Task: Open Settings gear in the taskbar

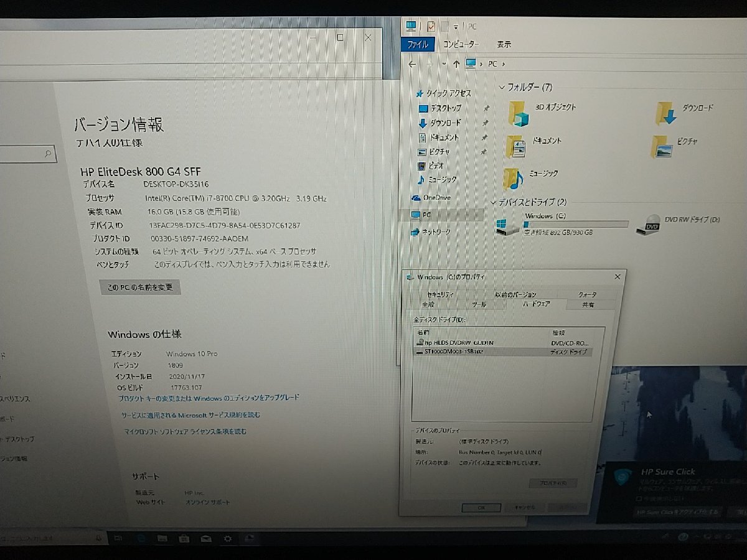Action: [x=228, y=539]
